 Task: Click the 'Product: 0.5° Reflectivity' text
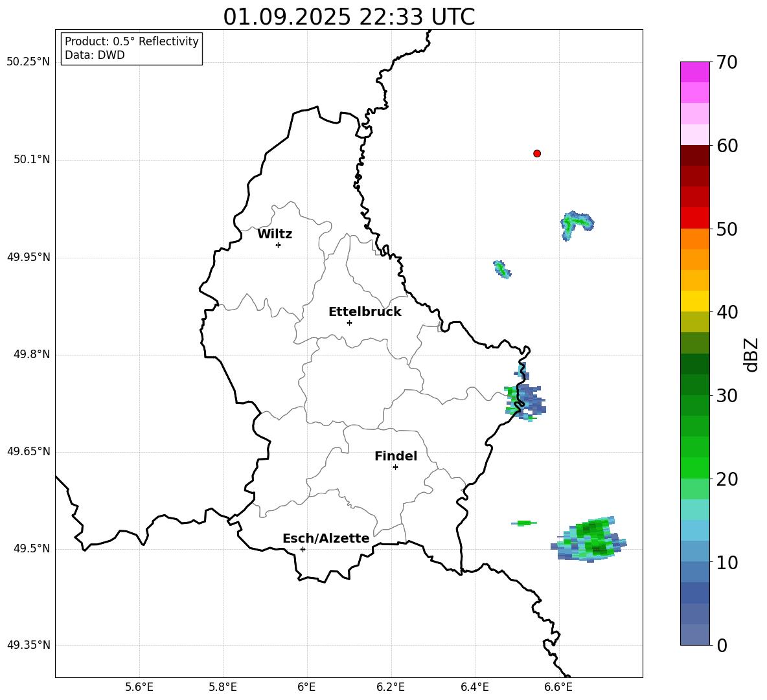(x=132, y=41)
